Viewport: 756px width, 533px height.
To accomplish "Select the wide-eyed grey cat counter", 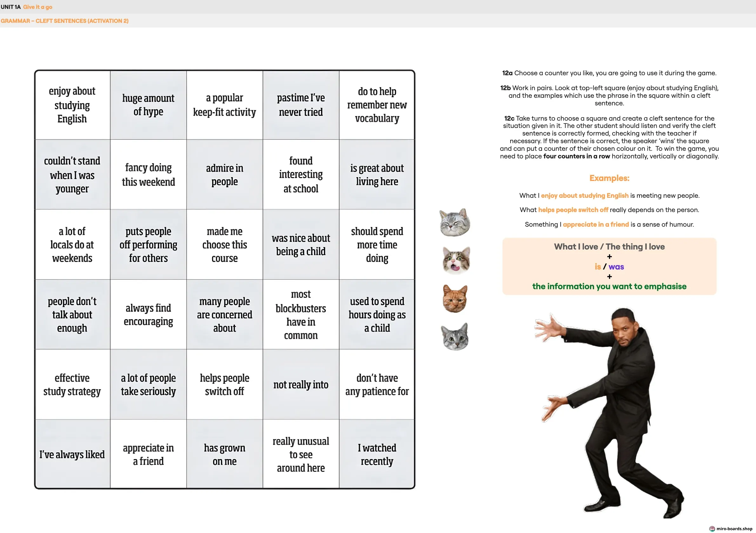I will (x=455, y=336).
